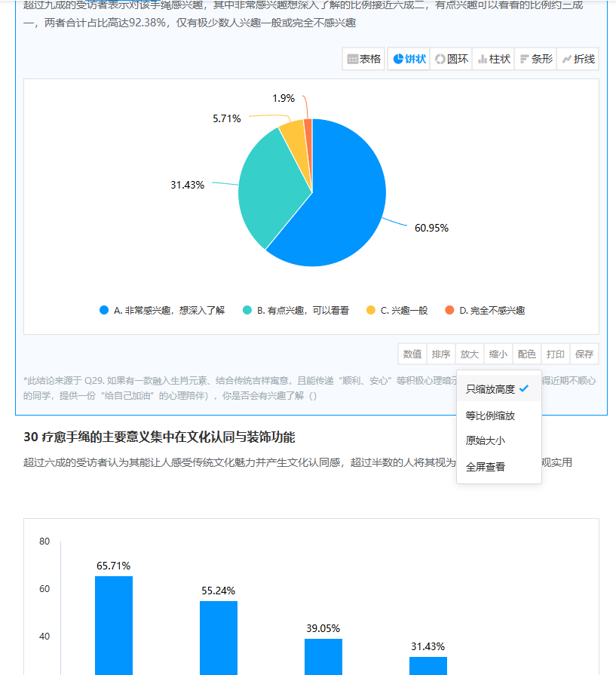This screenshot has width=616, height=675.
Task: Toggle legend item C. 兴趣一般
Action: [x=397, y=310]
